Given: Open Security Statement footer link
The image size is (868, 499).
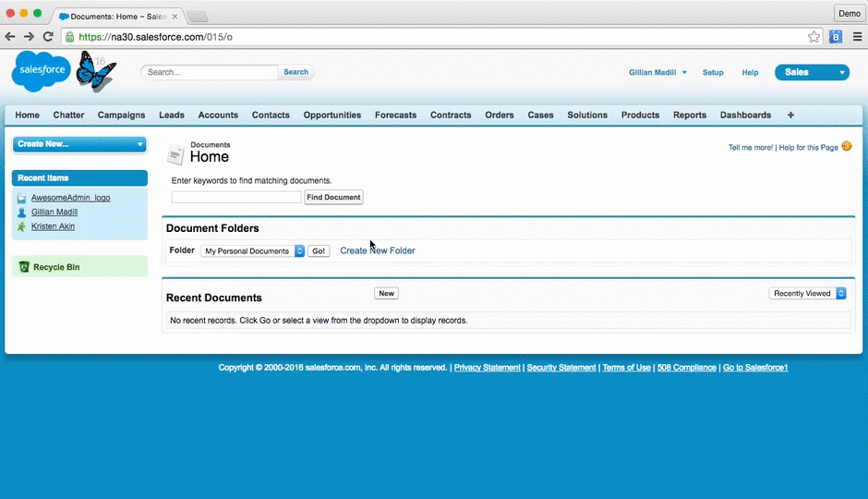Looking at the screenshot, I should click(561, 368).
